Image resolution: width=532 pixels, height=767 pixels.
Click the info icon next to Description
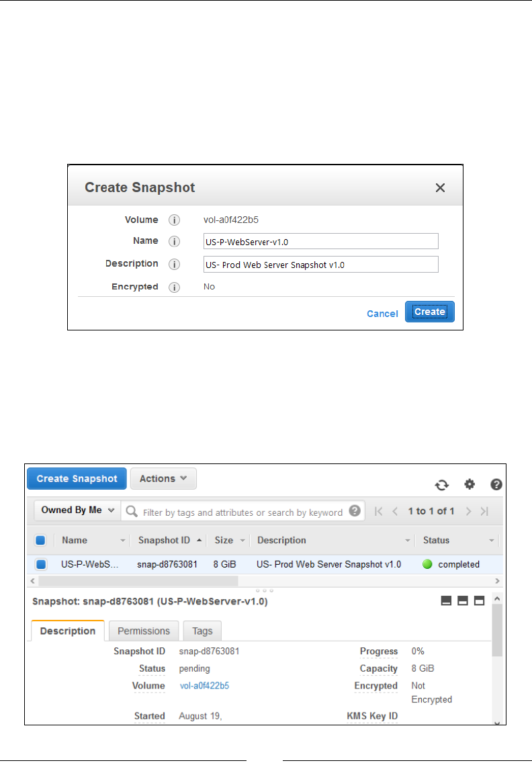[x=174, y=264]
